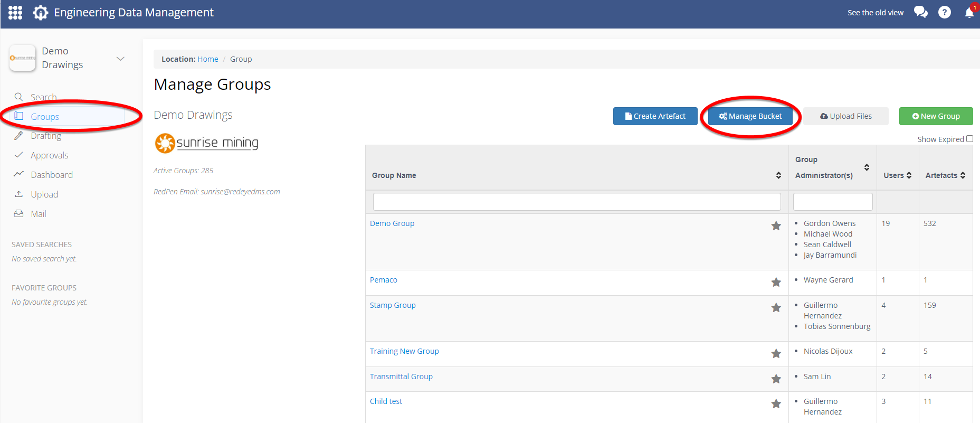Viewport: 980px width, 423px height.
Task: Star the Pemaco group as favorite
Action: click(x=776, y=283)
